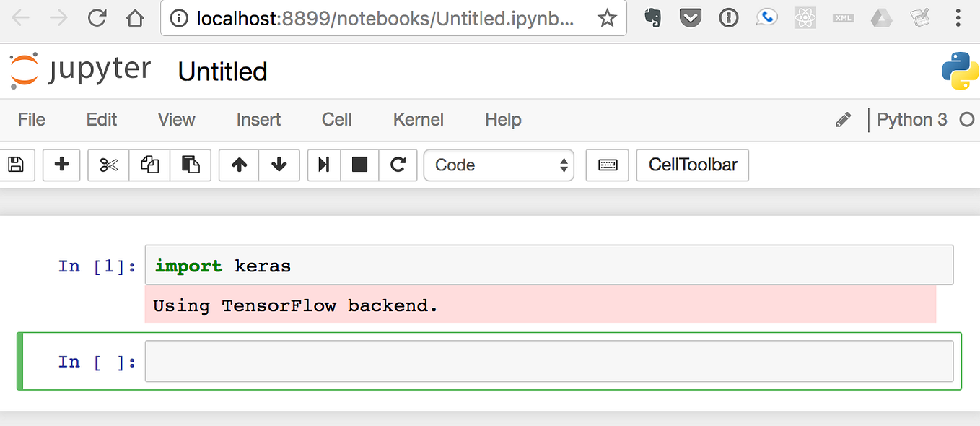Open the browser menu with three dots
This screenshot has height=426, width=980.
coord(958,17)
